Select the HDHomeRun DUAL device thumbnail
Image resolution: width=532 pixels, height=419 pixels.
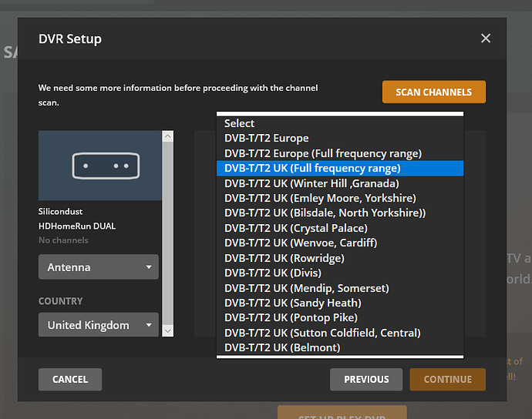[x=100, y=166]
